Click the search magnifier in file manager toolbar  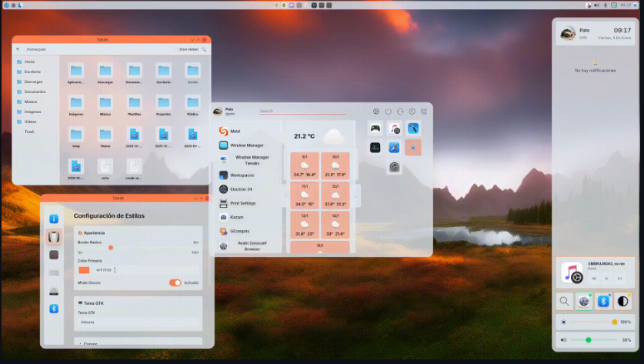[x=204, y=49]
